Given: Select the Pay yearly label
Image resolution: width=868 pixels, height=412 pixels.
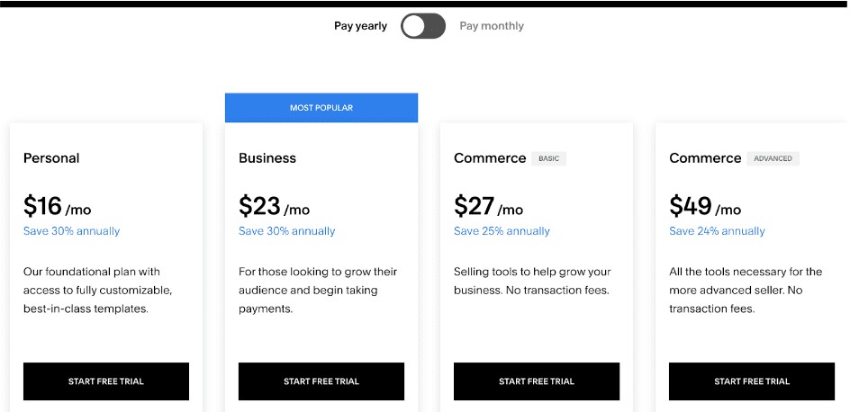Looking at the screenshot, I should (360, 26).
